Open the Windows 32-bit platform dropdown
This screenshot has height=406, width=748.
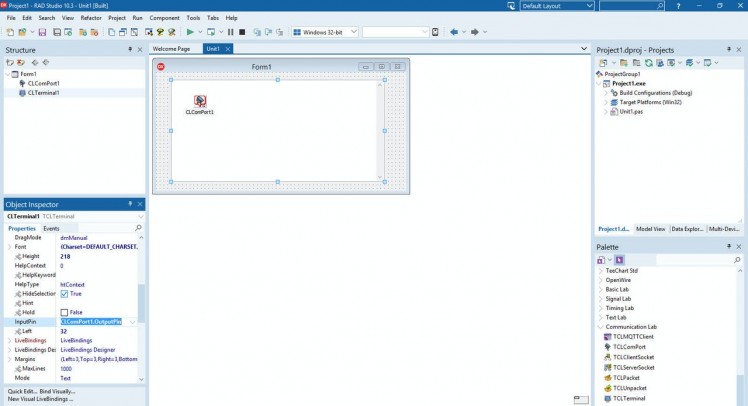pyautogui.click(x=354, y=32)
